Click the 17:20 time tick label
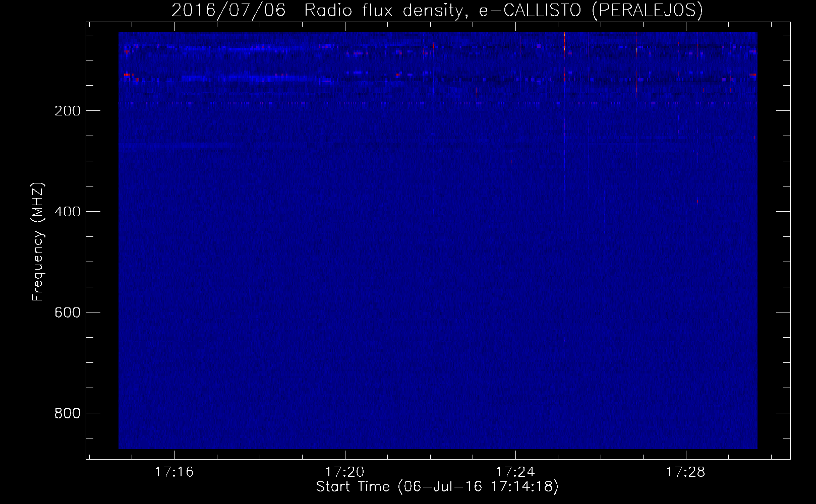816x504 pixels. tap(345, 472)
